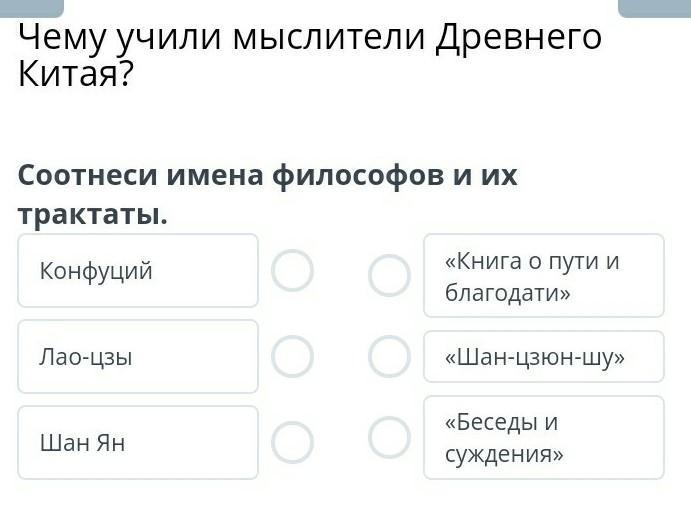This screenshot has height=512, width=691.
Task: Choose the «Шан-цзюн-шу» treatise box
Action: click(x=544, y=357)
